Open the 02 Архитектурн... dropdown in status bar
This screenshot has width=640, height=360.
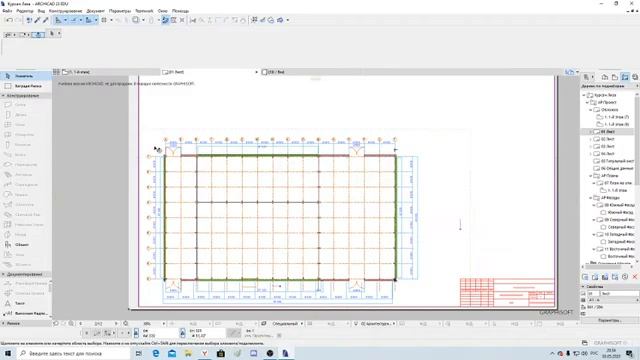(378, 324)
